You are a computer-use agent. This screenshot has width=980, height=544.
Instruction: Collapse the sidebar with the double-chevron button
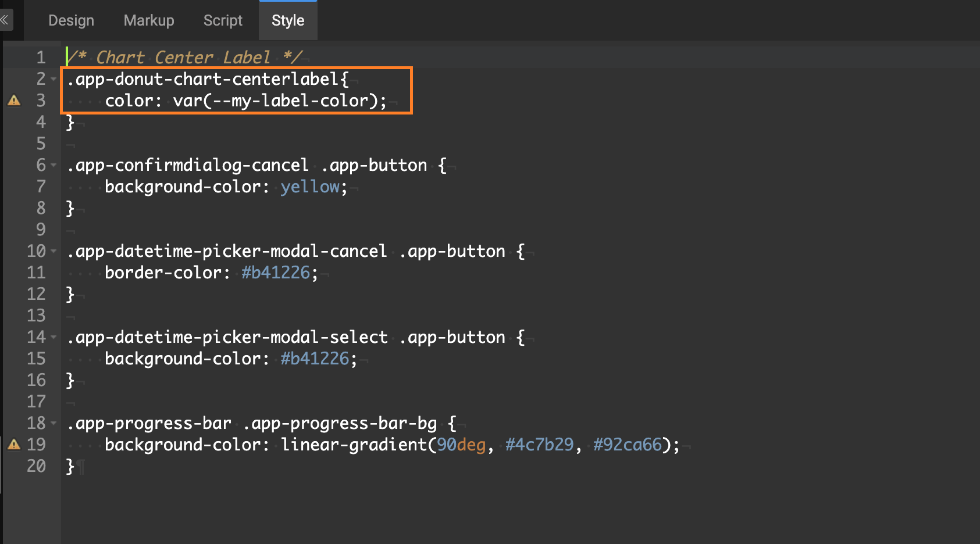(5, 20)
